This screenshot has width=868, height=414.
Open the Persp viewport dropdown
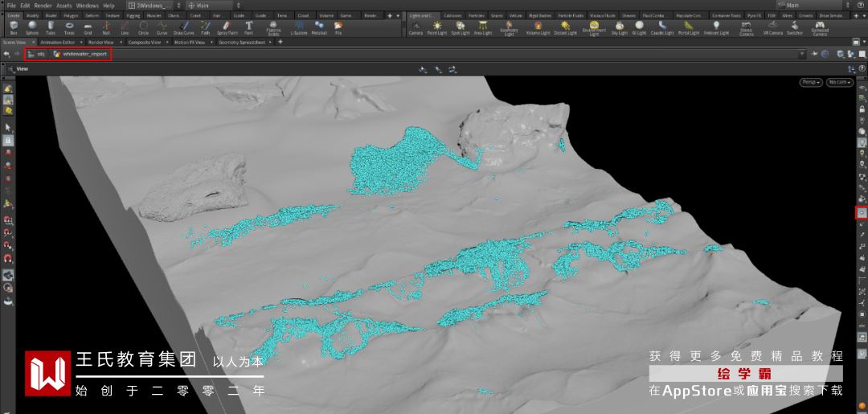(x=811, y=82)
